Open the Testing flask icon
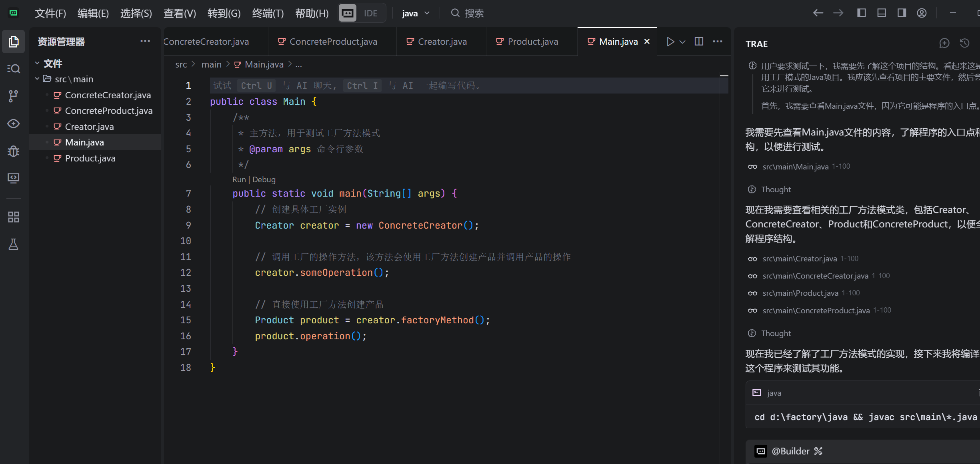The height and width of the screenshot is (464, 980). pos(13,244)
